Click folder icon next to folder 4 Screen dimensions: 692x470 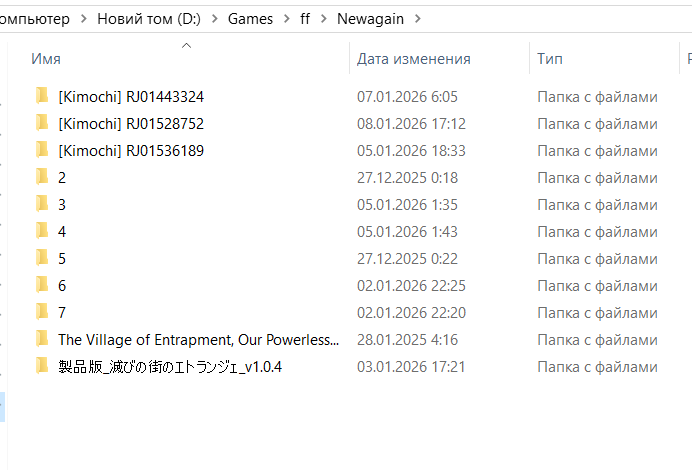click(x=42, y=231)
